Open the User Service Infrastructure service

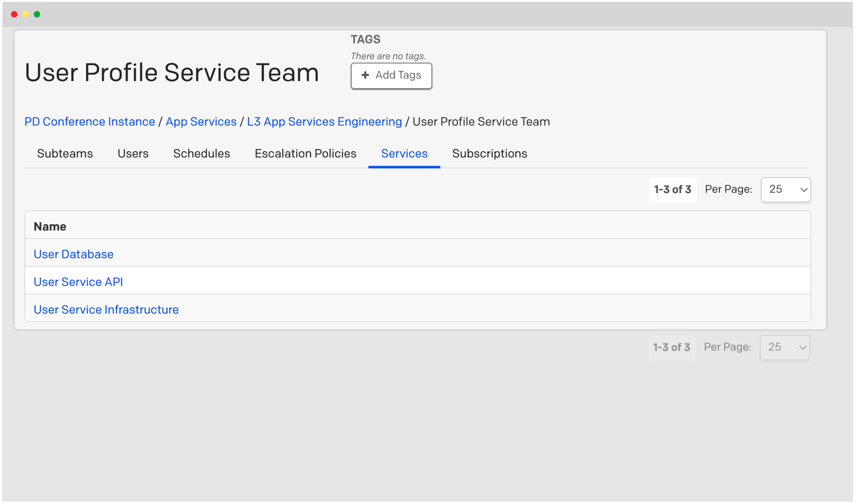tap(106, 309)
